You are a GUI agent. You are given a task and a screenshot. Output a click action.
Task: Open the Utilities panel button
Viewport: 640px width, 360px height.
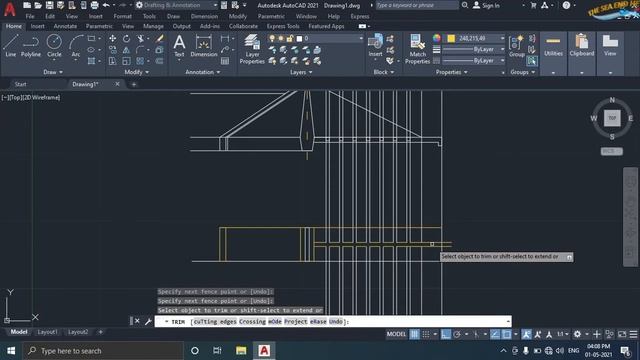tap(553, 53)
